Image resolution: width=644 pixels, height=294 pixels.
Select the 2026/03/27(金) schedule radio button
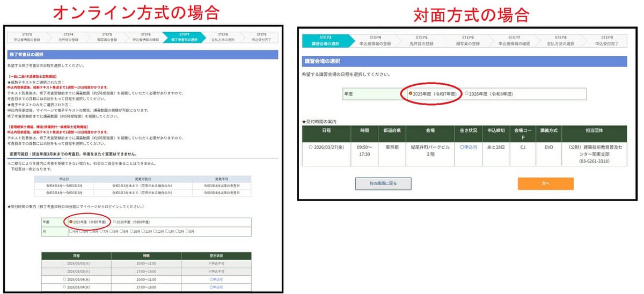(311, 147)
